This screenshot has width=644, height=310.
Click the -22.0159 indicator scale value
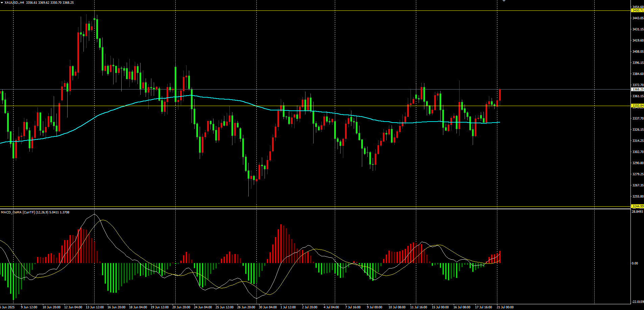click(638, 302)
